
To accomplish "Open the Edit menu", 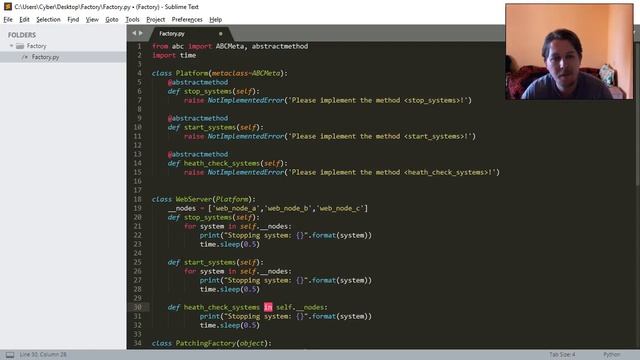I will tap(24, 20).
